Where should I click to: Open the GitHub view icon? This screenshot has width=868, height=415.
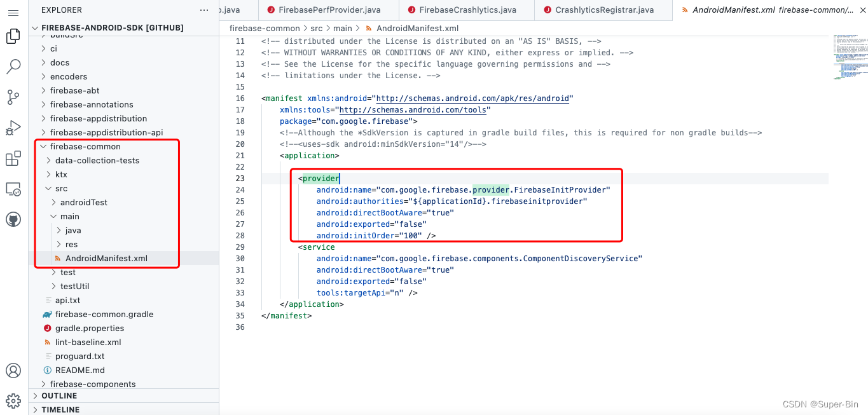pos(13,220)
